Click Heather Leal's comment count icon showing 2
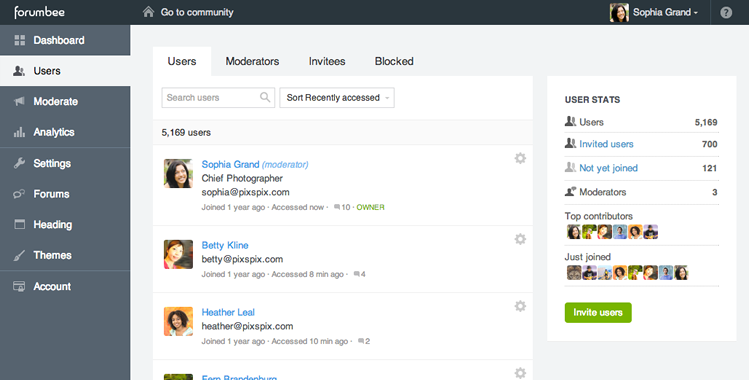 (x=361, y=341)
